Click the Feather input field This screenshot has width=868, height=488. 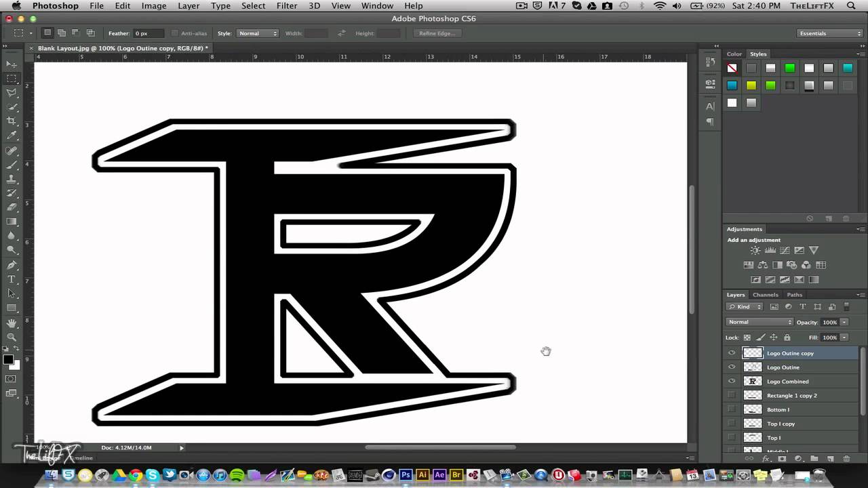point(149,33)
